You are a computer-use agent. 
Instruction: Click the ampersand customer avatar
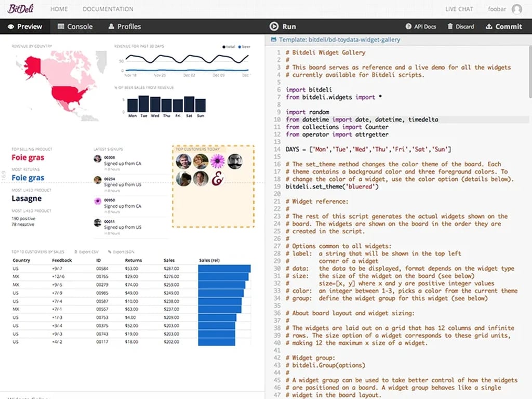[218, 179]
